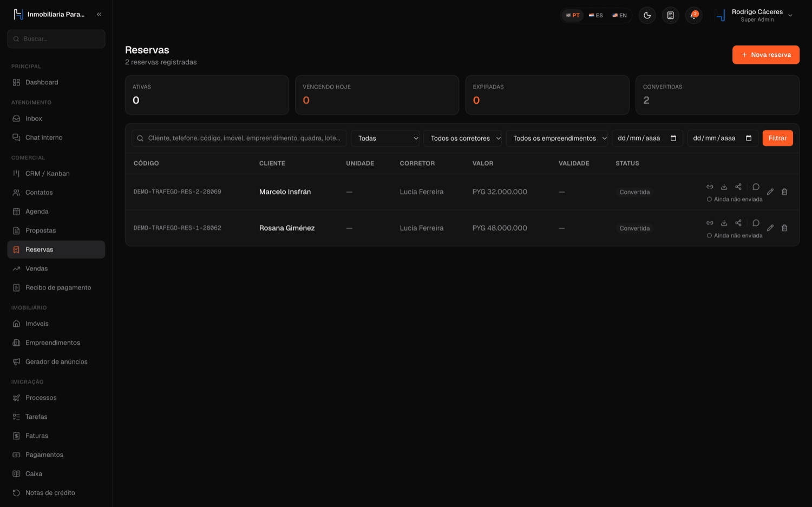Delete Rosana Giménez's reservation

click(x=784, y=228)
